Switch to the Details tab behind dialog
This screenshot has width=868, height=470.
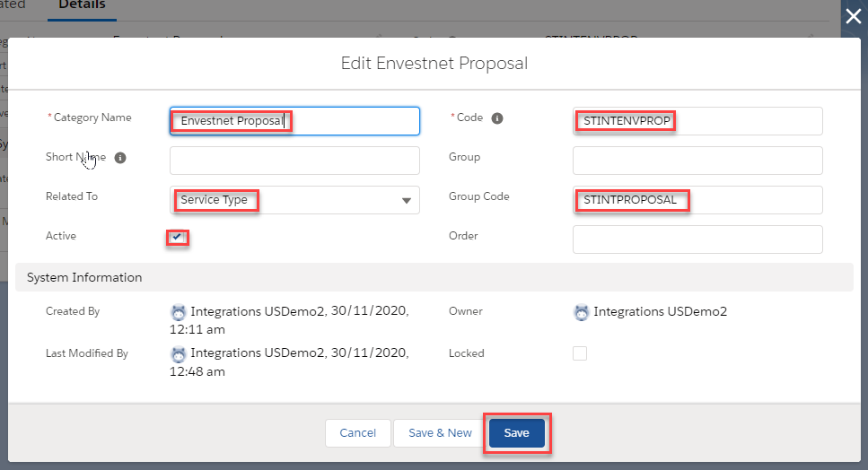(x=82, y=5)
